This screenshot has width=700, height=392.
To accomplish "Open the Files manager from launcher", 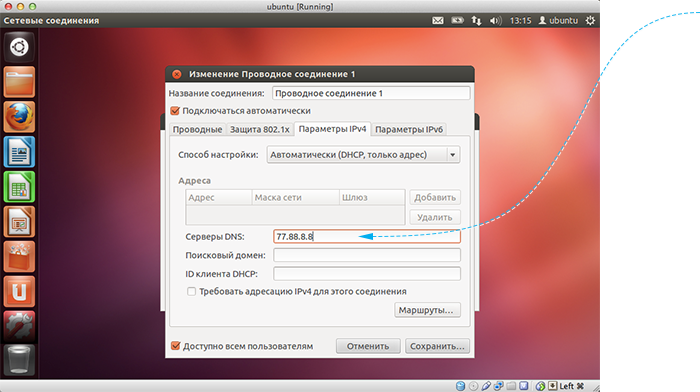I will [x=19, y=82].
